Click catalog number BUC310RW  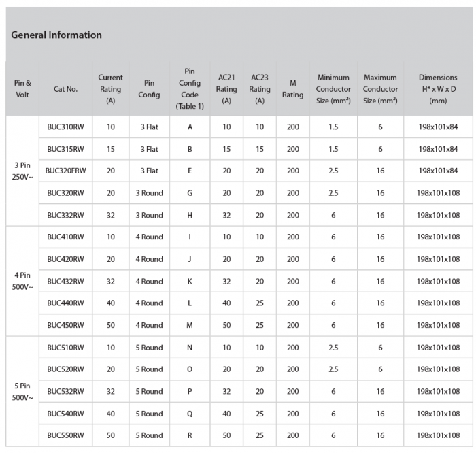[66, 127]
